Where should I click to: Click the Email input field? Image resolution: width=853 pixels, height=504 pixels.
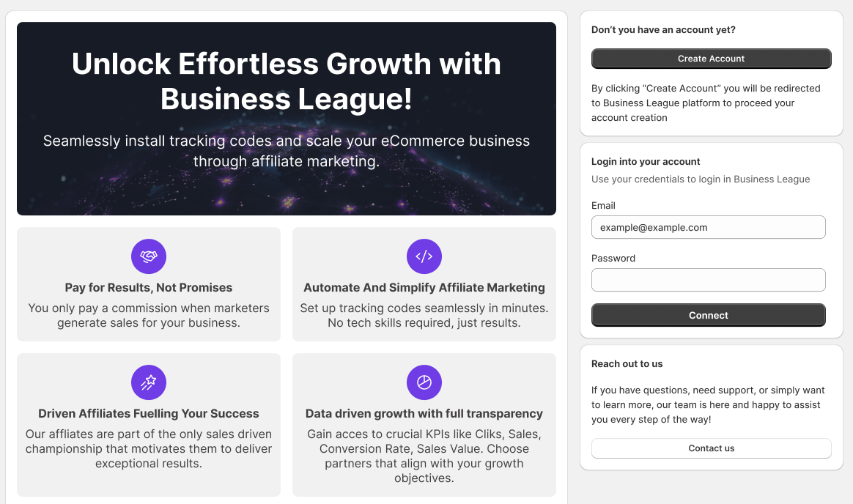click(x=708, y=227)
